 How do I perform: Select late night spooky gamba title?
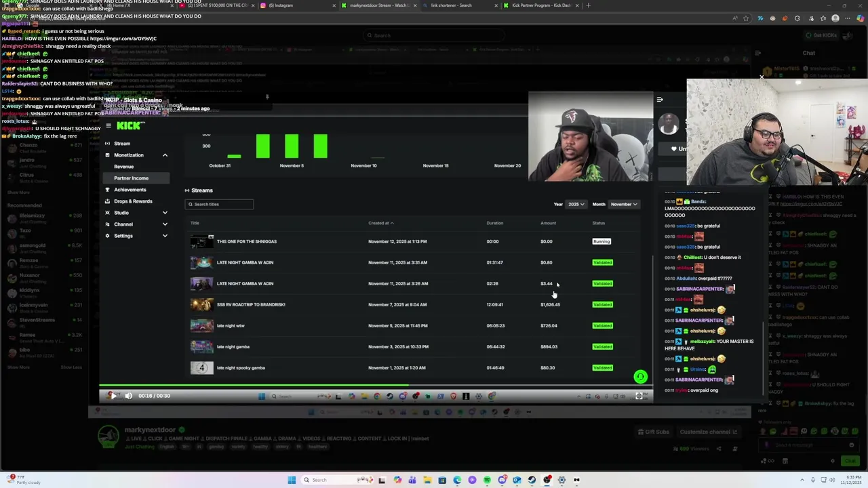point(241,367)
